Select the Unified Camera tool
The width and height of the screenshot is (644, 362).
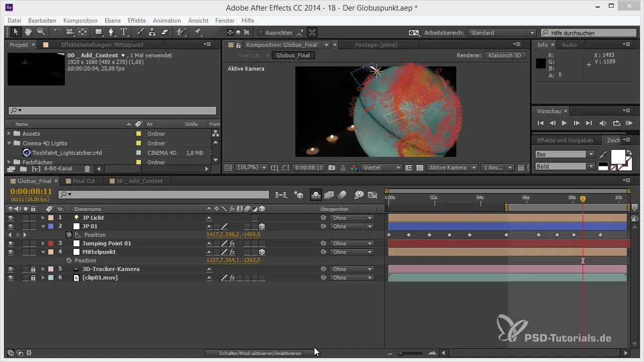pyautogui.click(x=70, y=32)
